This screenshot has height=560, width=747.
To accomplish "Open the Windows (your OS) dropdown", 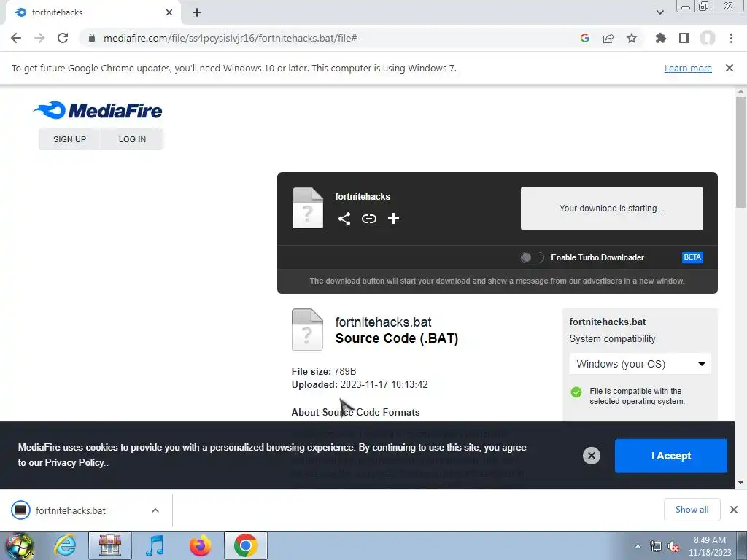I will pyautogui.click(x=640, y=364).
